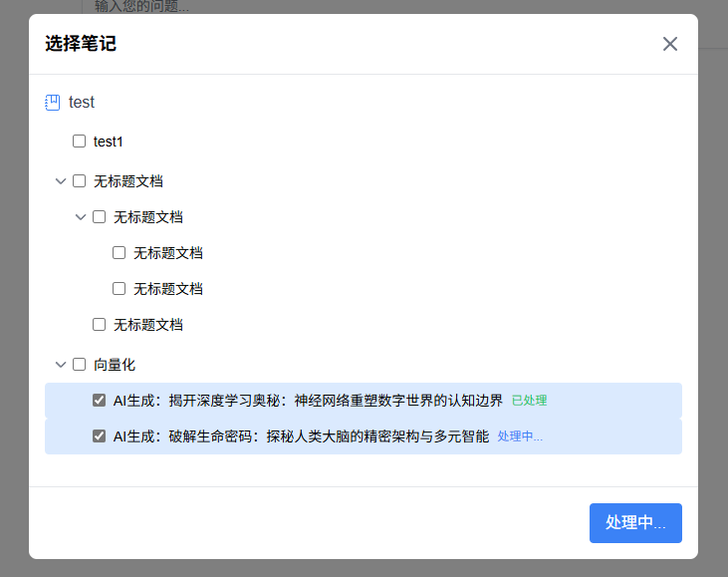Click the "向量化" folder label
This screenshot has height=577, width=728.
pyautogui.click(x=115, y=365)
